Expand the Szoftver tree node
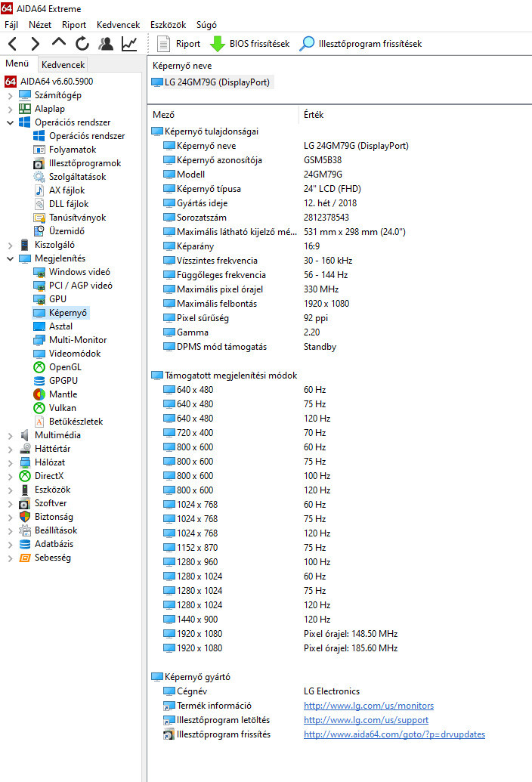The height and width of the screenshot is (782, 532). click(11, 503)
